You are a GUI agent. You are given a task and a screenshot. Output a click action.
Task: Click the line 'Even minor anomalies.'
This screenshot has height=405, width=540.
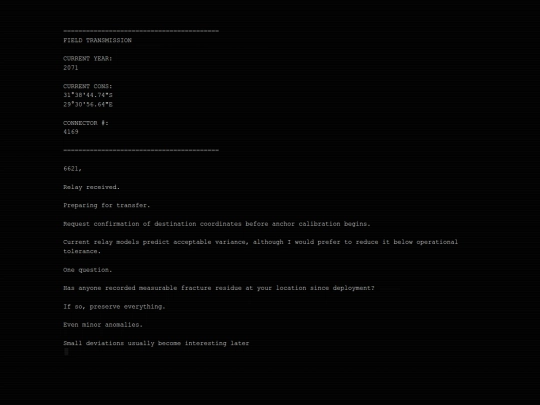[103, 325]
